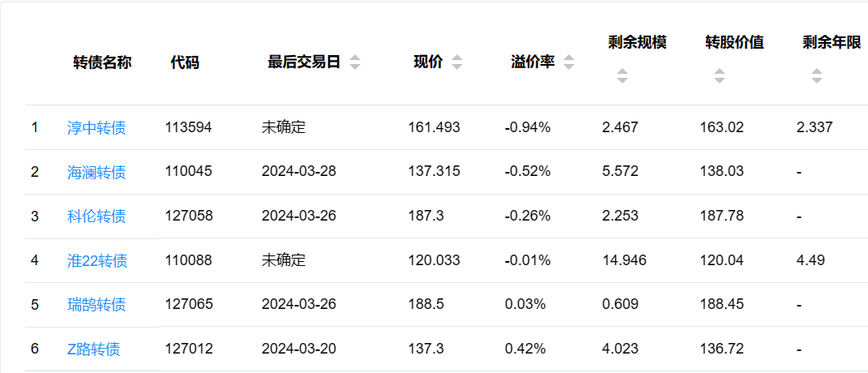The image size is (868, 373).
Task: Click the 2024-03-28 last trading date cell
Action: 299,172
